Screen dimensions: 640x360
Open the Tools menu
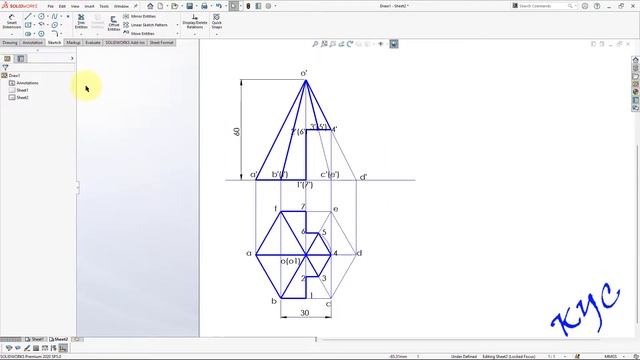pos(104,6)
